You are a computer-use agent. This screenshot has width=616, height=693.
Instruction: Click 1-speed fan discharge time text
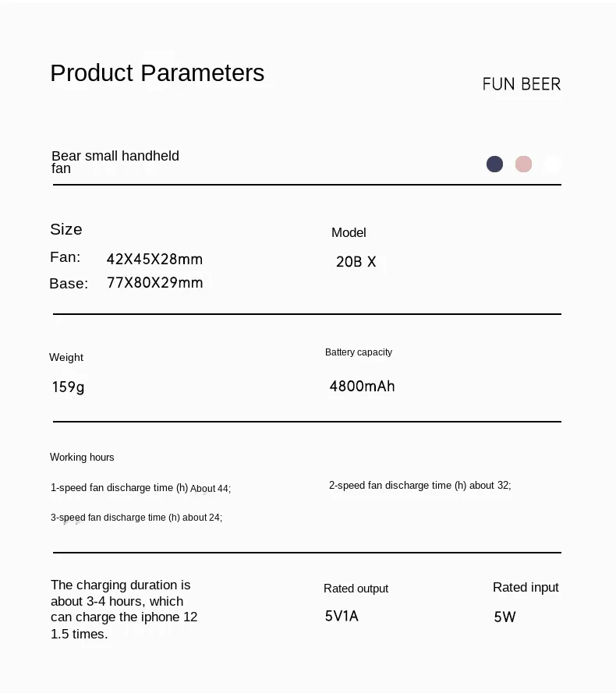[140, 488]
